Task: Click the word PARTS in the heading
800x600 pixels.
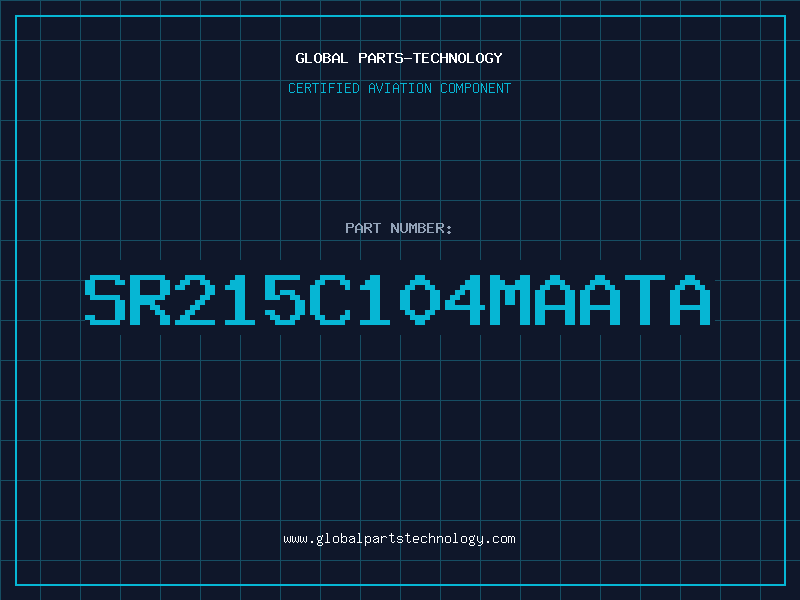Action: (x=381, y=58)
